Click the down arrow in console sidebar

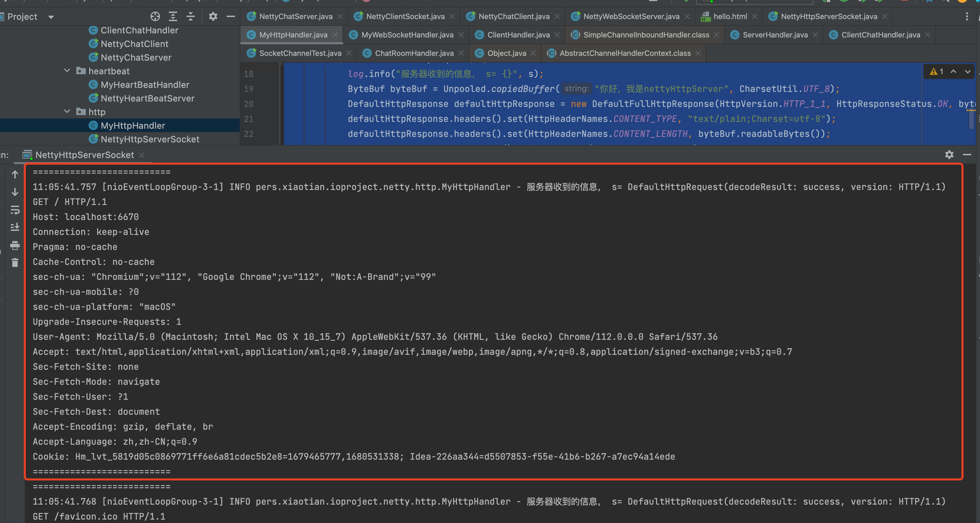(15, 192)
